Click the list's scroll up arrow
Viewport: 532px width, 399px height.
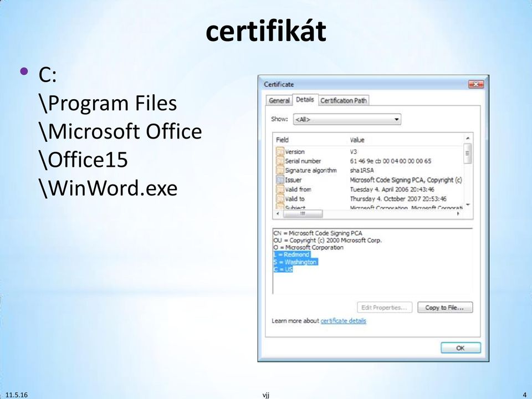pos(468,138)
